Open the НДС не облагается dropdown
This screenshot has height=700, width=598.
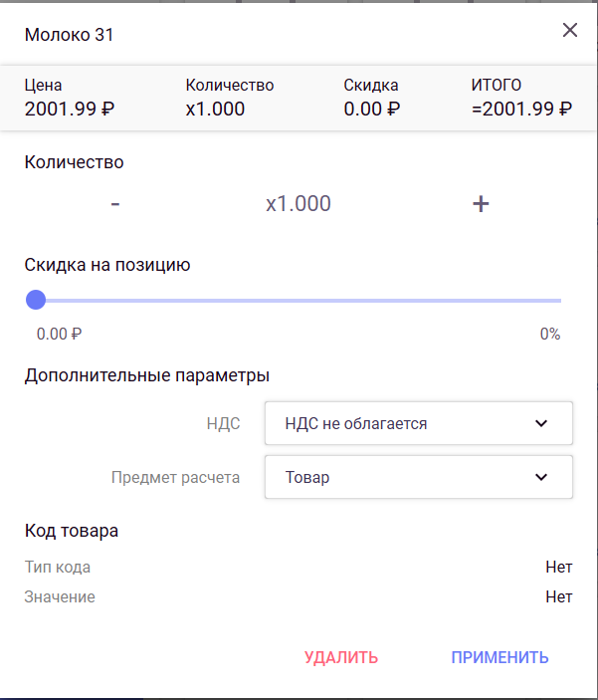coord(418,423)
